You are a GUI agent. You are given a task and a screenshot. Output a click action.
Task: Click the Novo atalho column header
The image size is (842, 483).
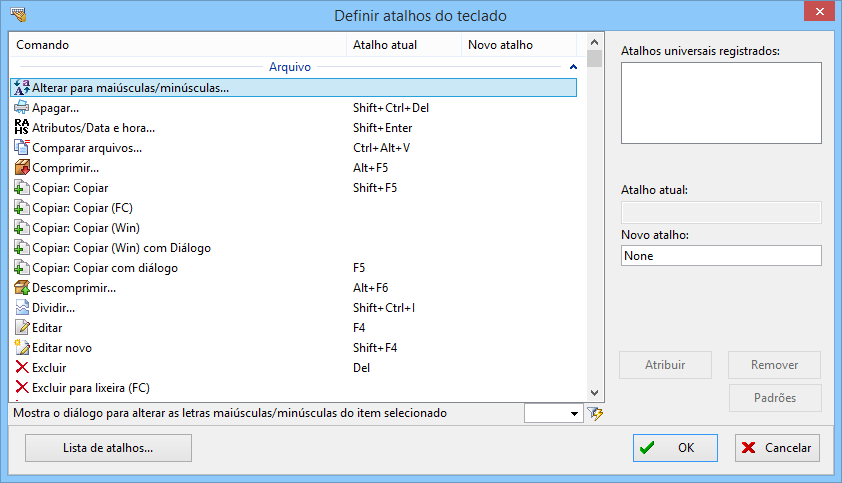coord(519,45)
